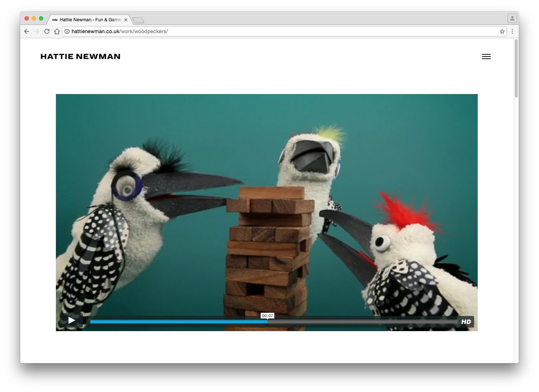Screen dimensions: 539x392
Task: Reload the current page
Action: point(47,31)
